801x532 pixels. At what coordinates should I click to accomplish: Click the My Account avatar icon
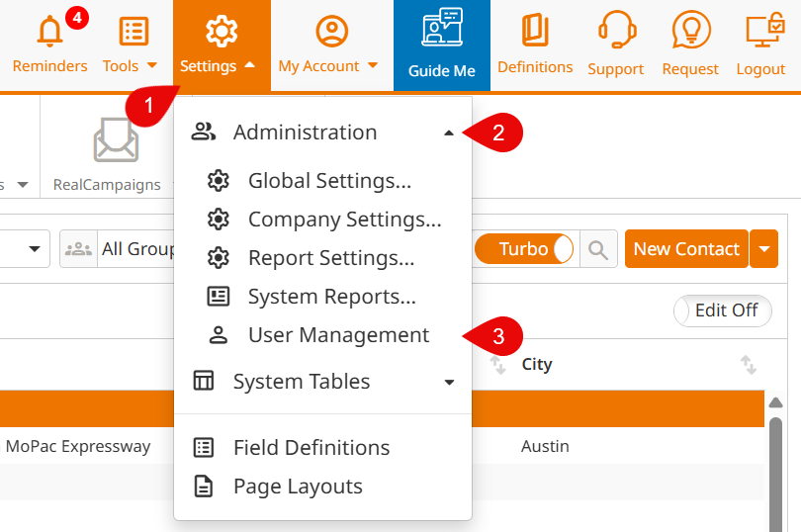[x=332, y=32]
